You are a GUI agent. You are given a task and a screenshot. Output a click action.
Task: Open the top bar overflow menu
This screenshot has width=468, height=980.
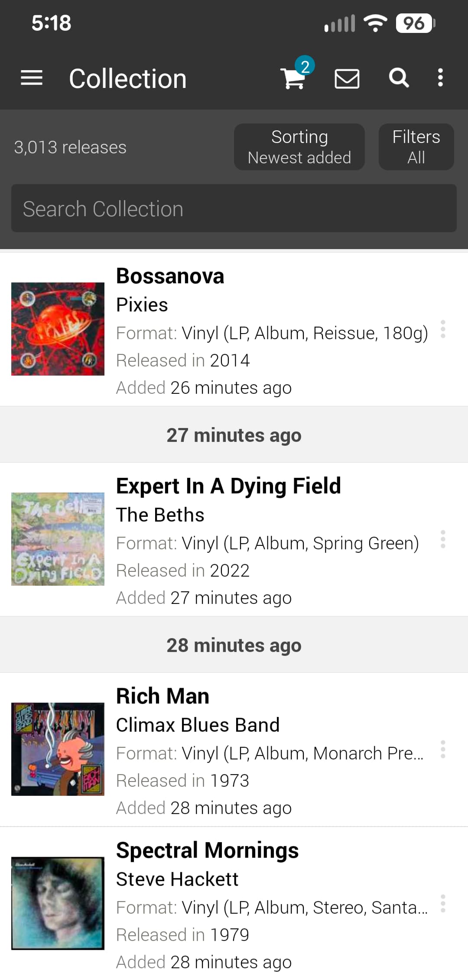(440, 78)
